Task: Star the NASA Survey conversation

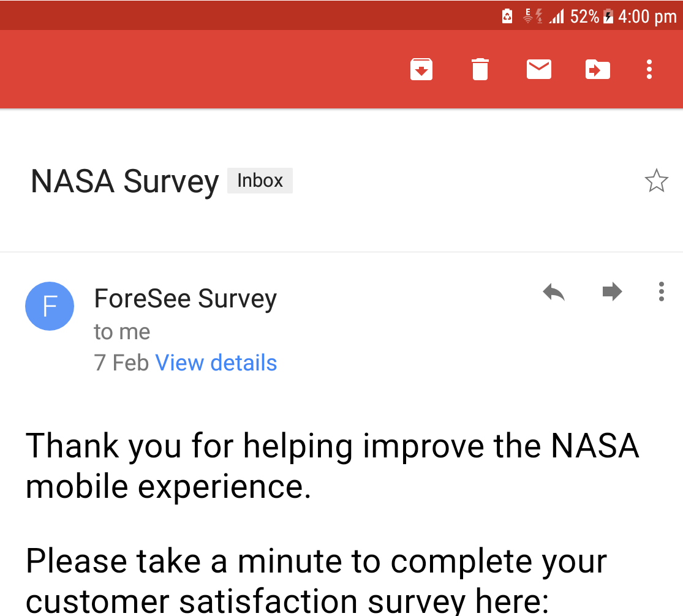Action: pyautogui.click(x=656, y=181)
